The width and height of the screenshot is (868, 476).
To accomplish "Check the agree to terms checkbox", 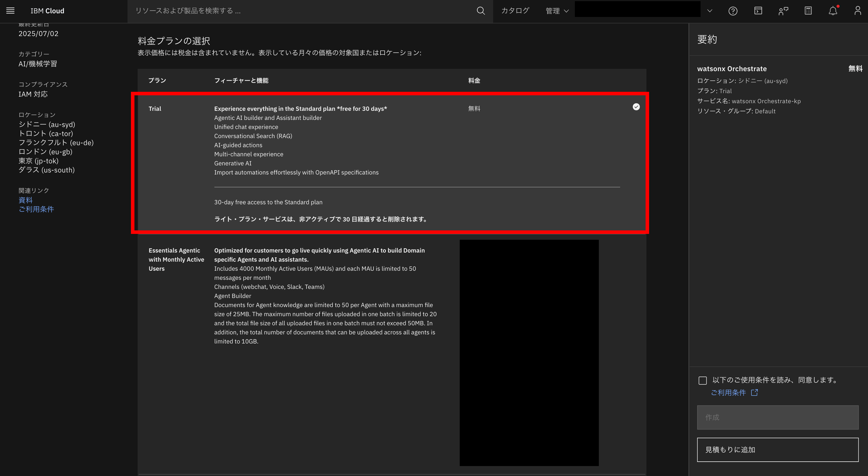I will (x=703, y=381).
